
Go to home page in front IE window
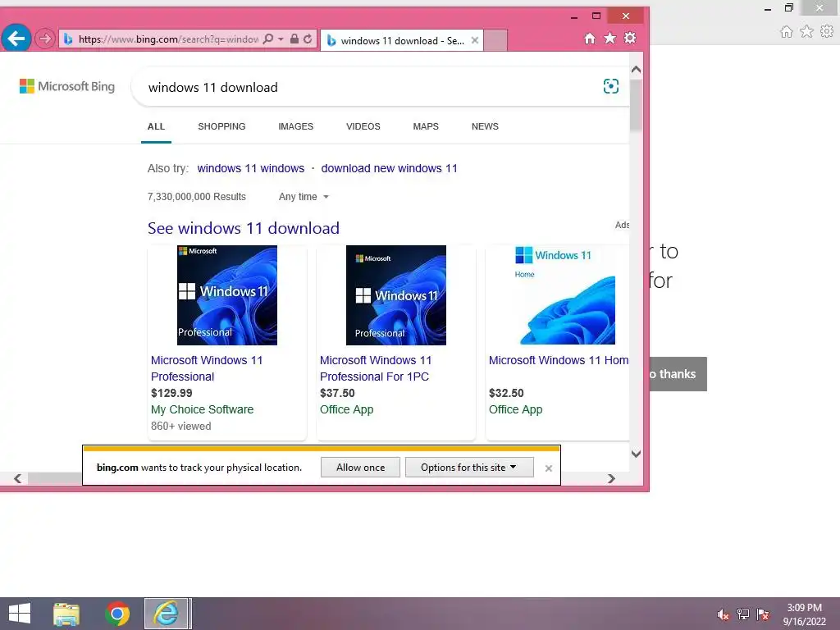pos(590,39)
